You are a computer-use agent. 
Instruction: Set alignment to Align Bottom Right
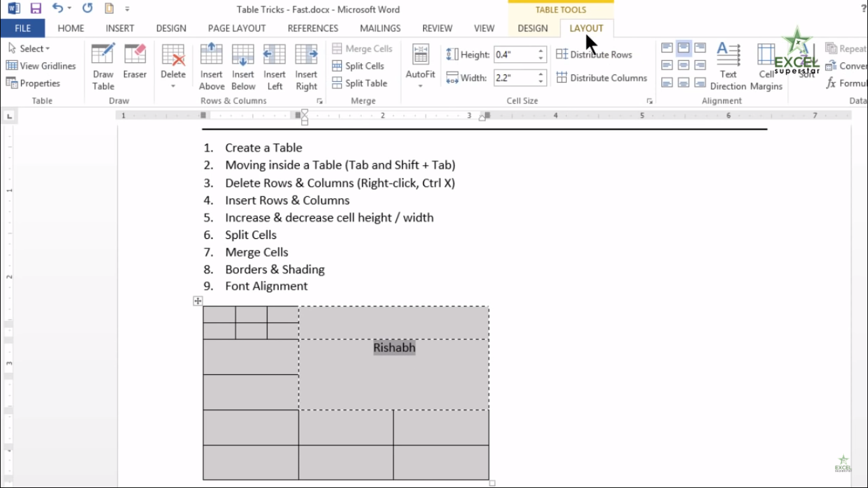click(700, 82)
